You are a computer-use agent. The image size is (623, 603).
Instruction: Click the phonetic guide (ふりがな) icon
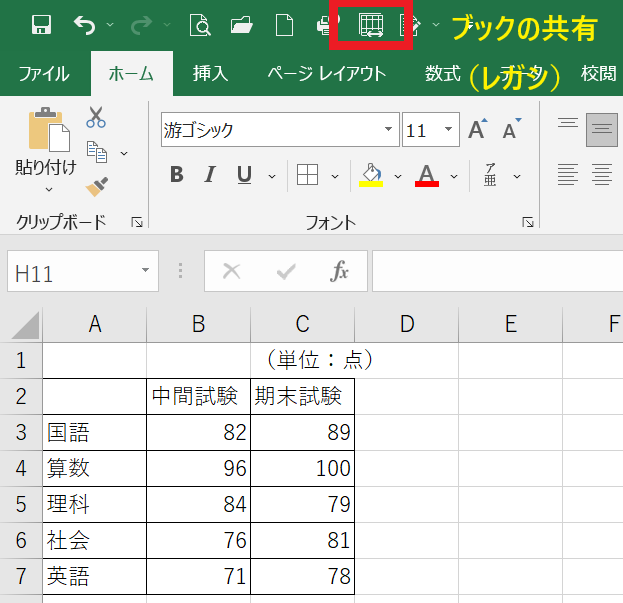coord(490,175)
